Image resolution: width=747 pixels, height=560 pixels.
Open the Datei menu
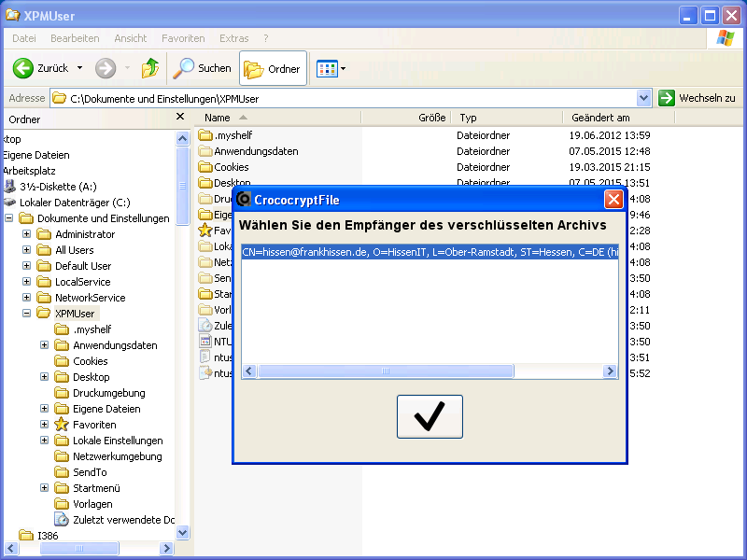(x=24, y=38)
